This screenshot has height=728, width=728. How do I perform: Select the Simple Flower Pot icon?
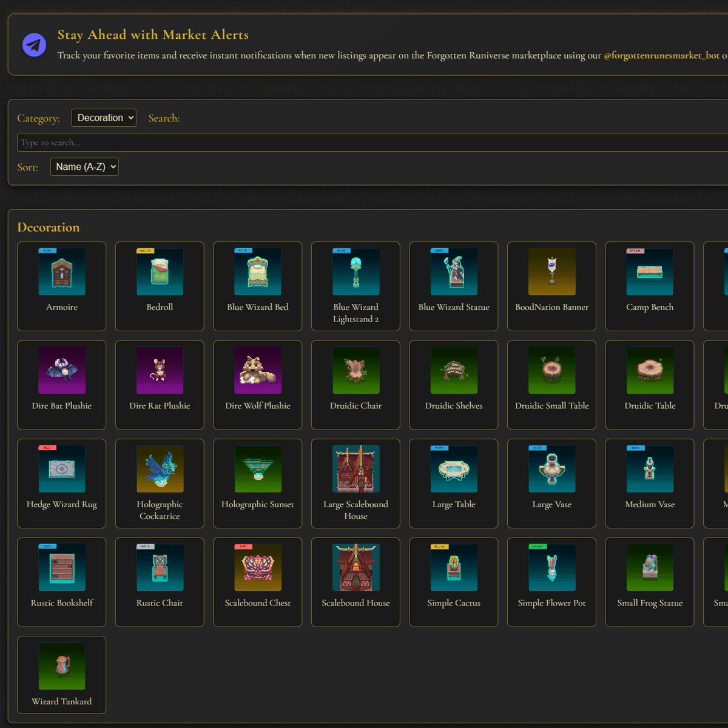(x=552, y=567)
